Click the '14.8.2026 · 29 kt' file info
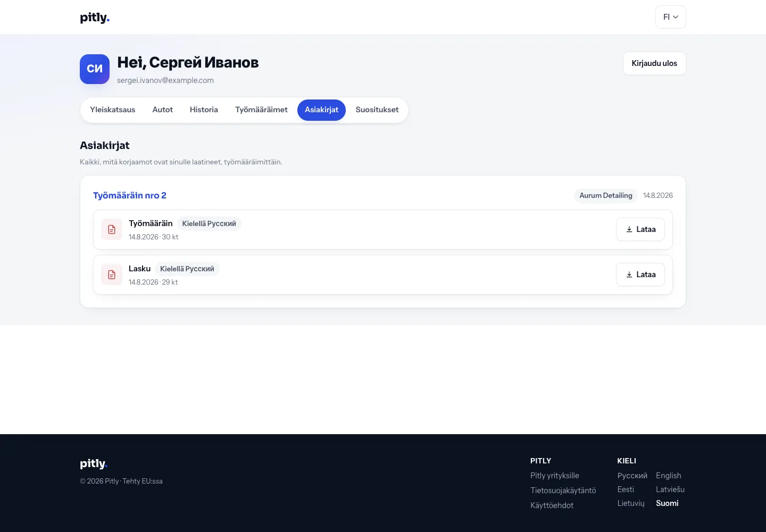The height and width of the screenshot is (532, 766). (153, 282)
